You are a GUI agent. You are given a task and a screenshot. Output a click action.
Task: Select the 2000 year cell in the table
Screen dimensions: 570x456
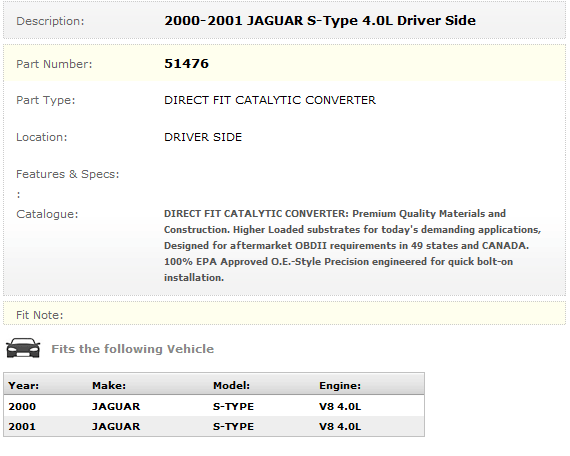coord(22,406)
